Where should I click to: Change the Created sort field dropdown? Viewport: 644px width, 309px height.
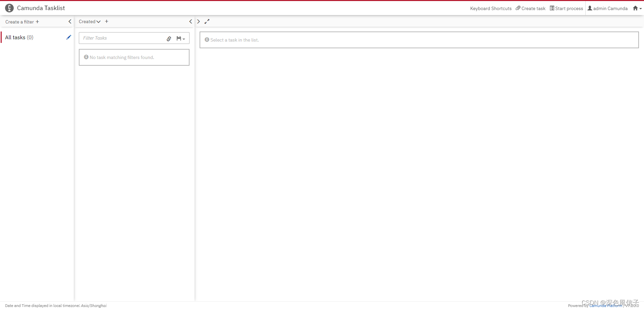[87, 21]
